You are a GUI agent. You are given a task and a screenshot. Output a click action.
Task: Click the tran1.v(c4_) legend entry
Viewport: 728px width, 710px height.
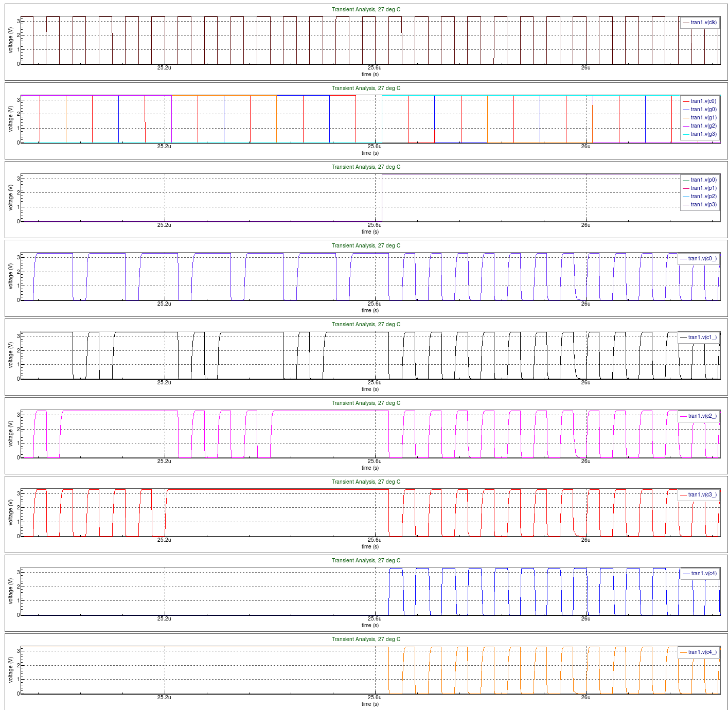698,652
